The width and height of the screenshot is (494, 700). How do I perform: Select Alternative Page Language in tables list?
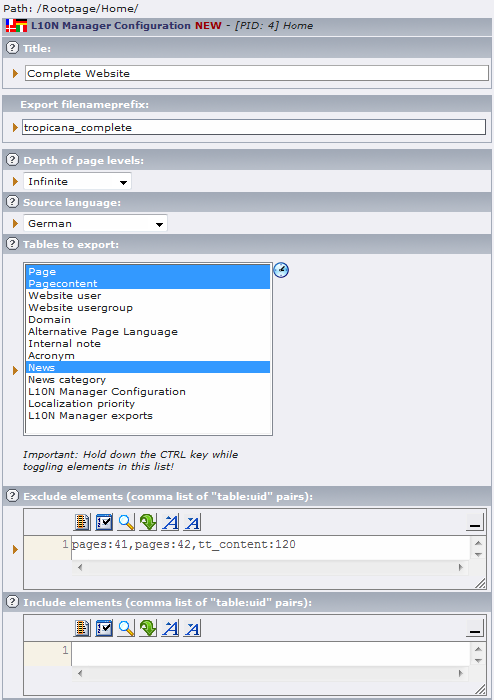tap(148, 331)
